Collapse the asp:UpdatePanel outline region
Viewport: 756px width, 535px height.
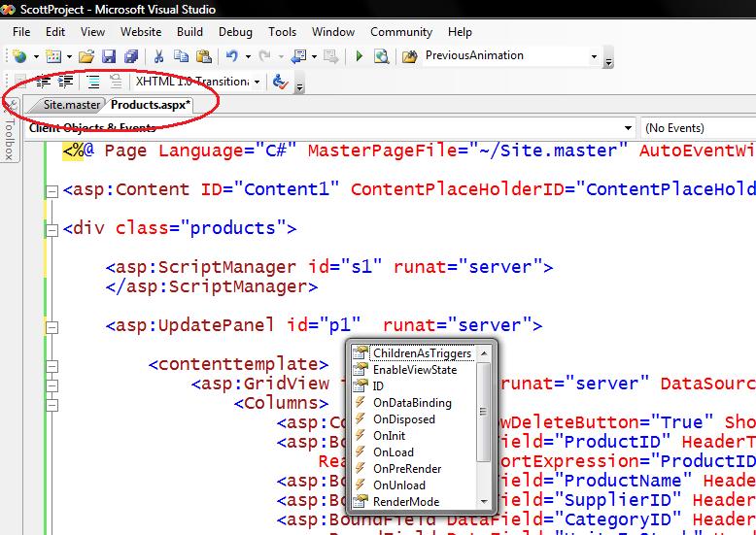click(52, 328)
